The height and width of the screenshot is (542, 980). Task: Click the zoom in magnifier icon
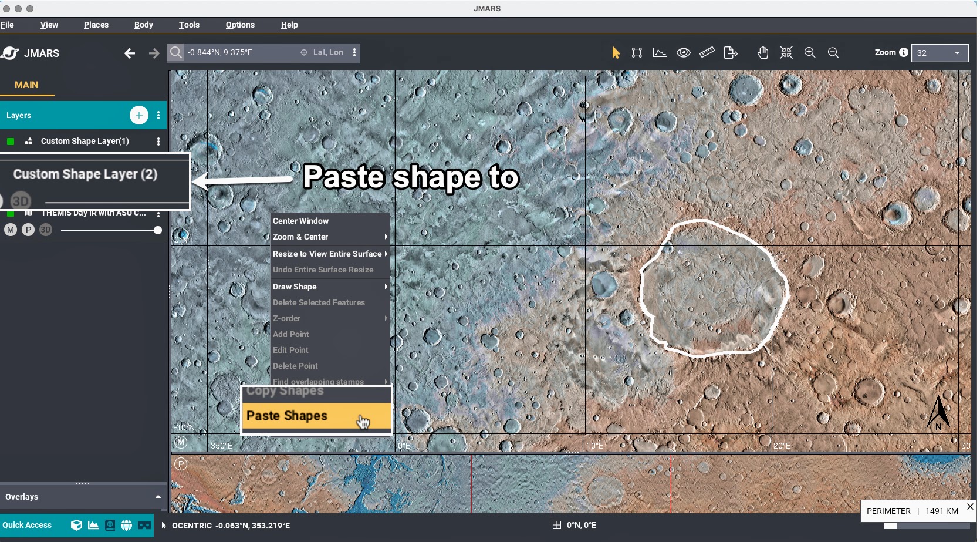point(810,53)
